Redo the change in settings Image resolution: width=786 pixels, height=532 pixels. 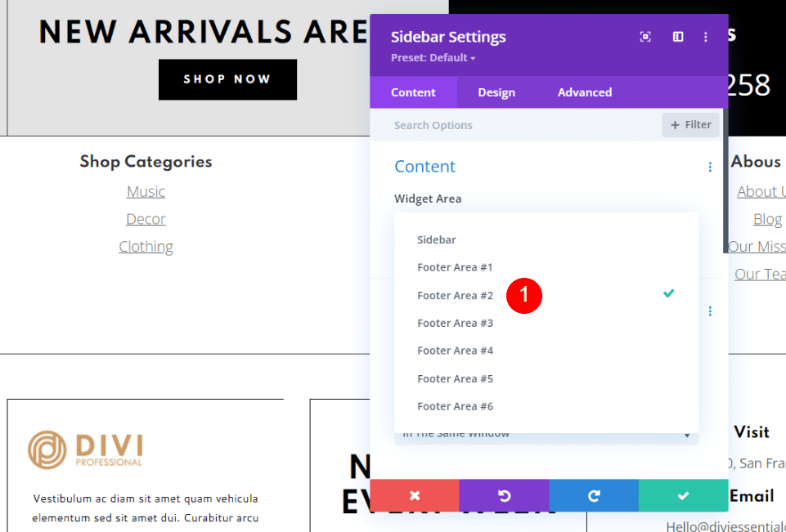[594, 495]
